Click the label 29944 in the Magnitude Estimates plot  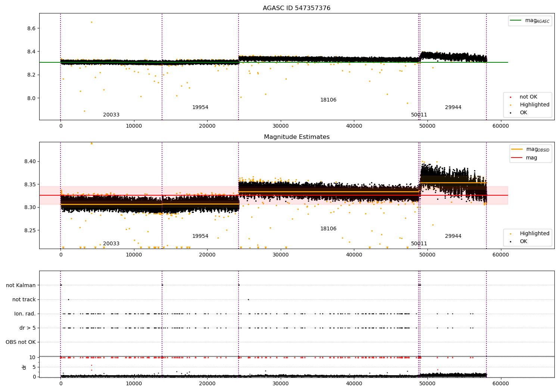tap(453, 236)
